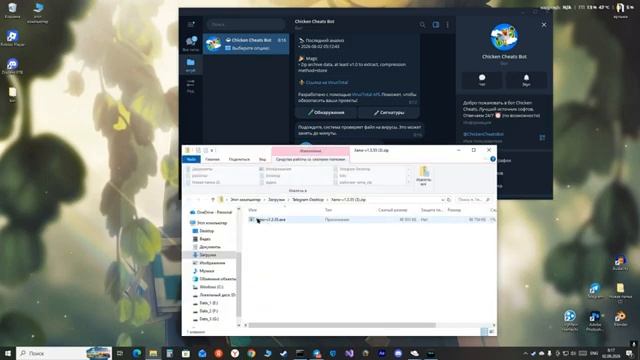Click the search icon in Telegram chat header

click(422, 25)
